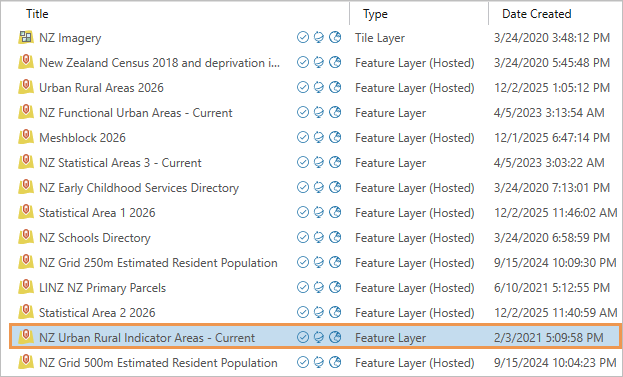
Task: Select the Statistical Area 1 2026 title
Action: pos(97,213)
